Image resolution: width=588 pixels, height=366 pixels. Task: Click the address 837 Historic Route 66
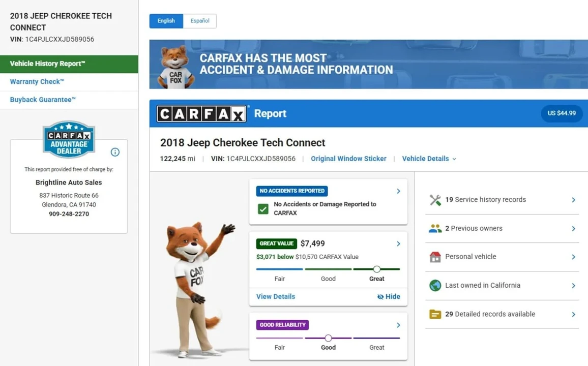point(69,196)
